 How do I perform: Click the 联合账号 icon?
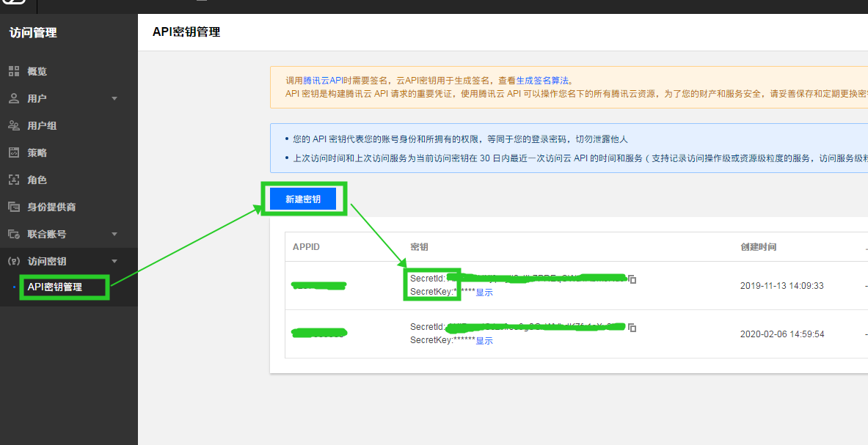[14, 234]
